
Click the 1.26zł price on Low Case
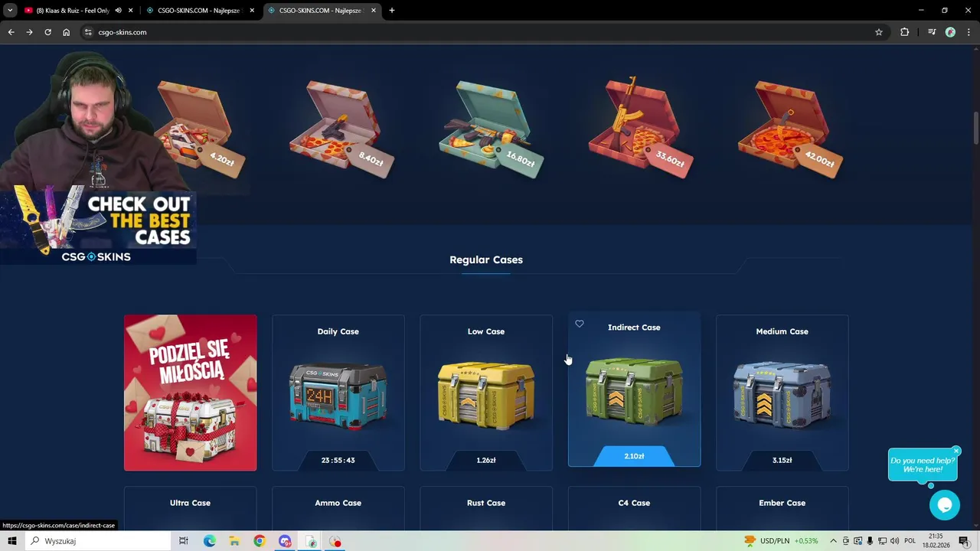[x=486, y=460]
